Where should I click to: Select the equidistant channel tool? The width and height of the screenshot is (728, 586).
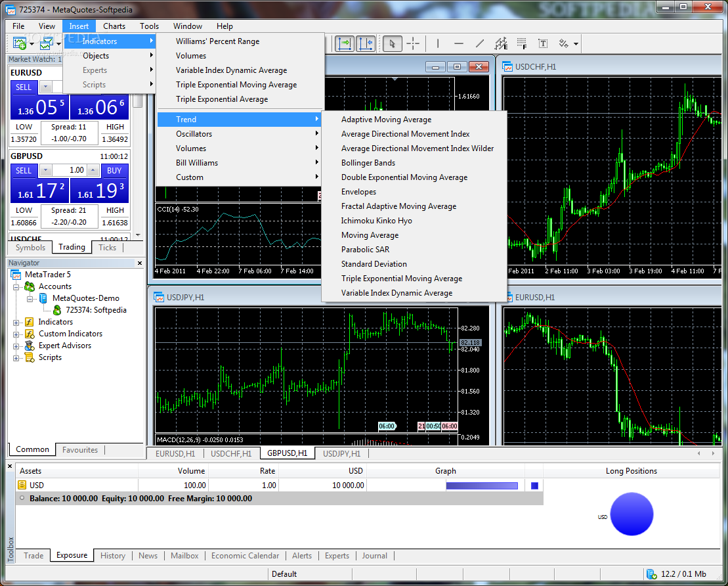pyautogui.click(x=501, y=43)
